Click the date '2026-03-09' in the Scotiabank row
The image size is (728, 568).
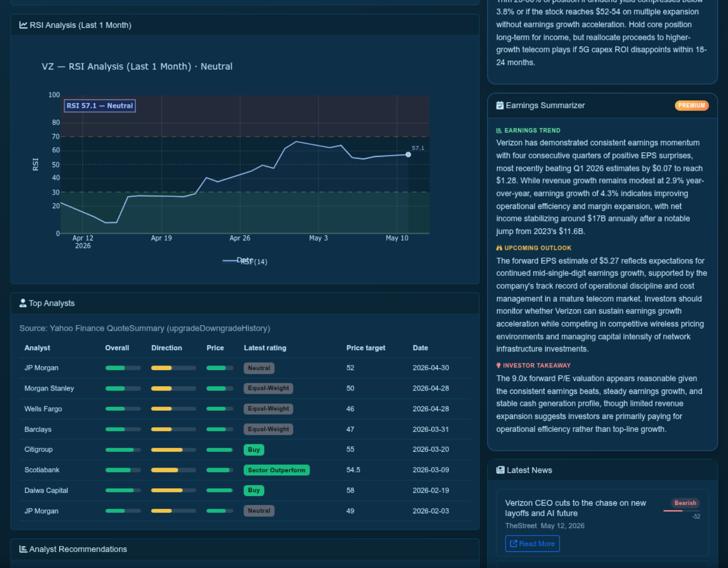click(431, 470)
